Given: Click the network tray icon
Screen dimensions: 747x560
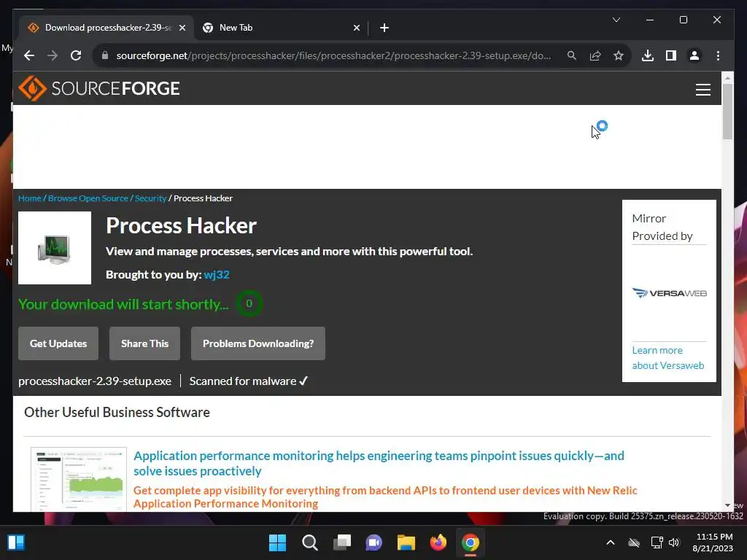Looking at the screenshot, I should 657,542.
